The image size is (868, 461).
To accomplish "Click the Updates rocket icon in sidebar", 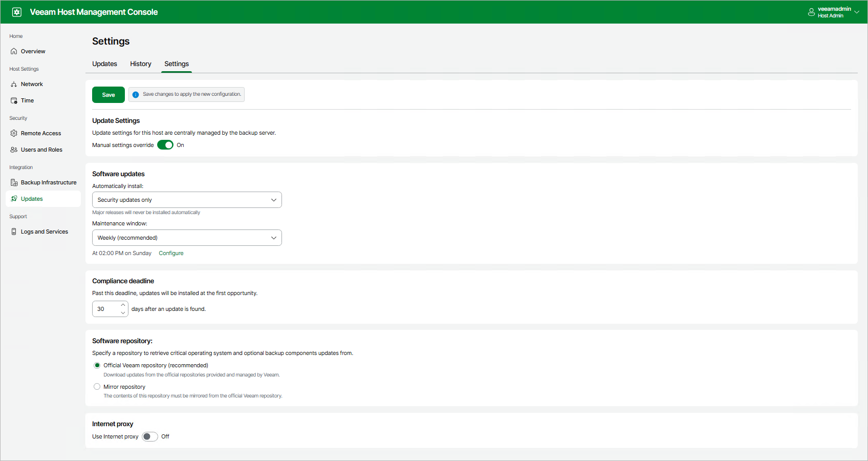I will click(14, 199).
